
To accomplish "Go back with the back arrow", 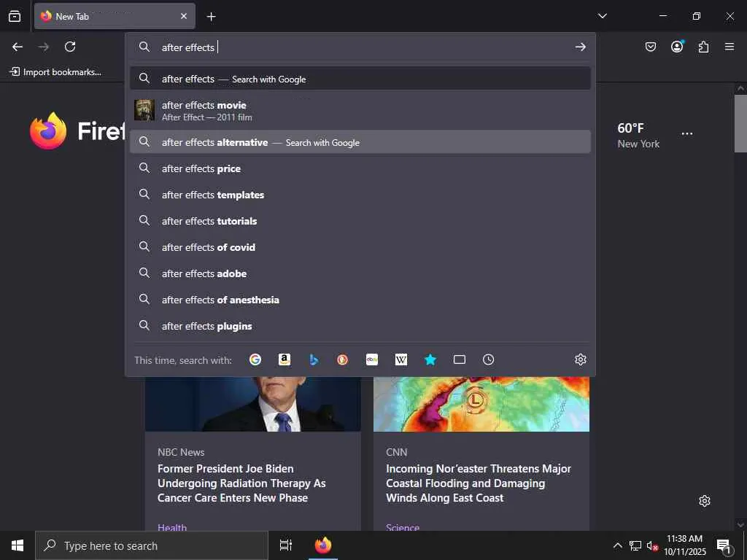I will (x=18, y=47).
